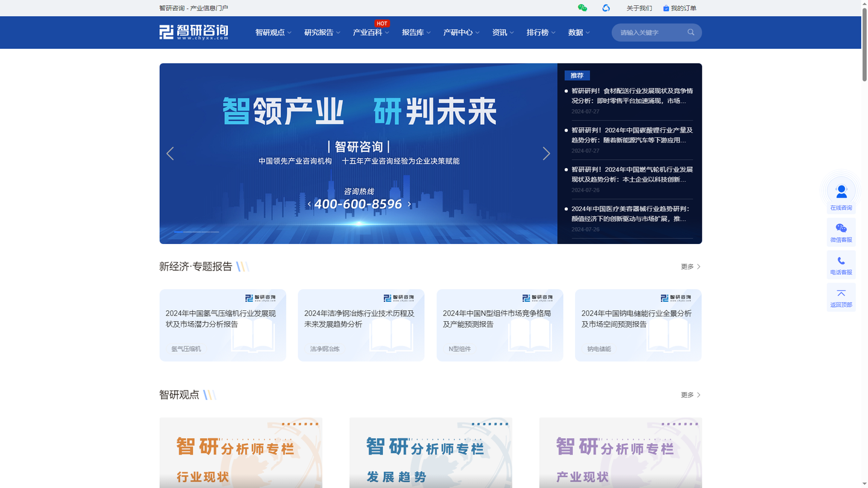Open 关于我们 page
Screen dimensions: 868x488
(x=639, y=8)
